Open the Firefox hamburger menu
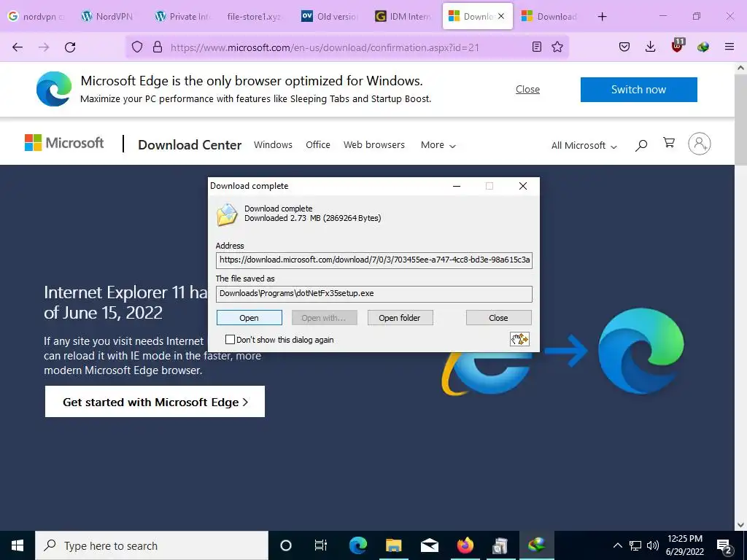 pyautogui.click(x=729, y=47)
